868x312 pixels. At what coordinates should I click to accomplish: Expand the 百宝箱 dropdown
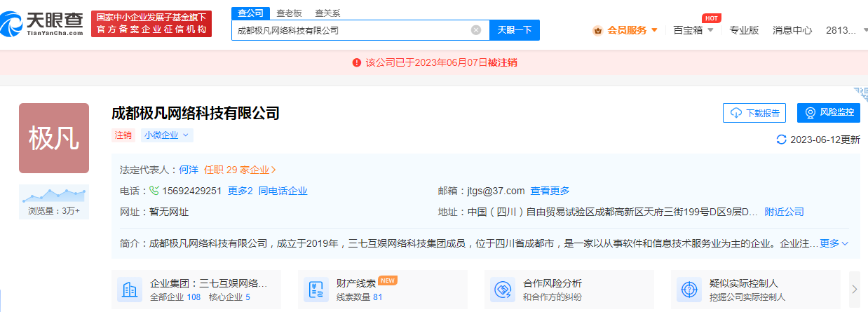coord(693,30)
